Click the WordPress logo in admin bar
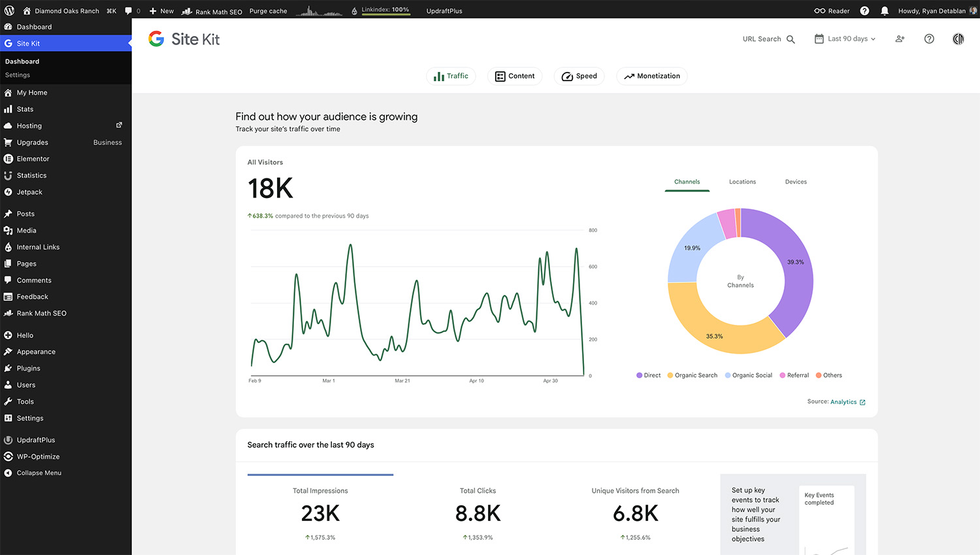The height and width of the screenshot is (555, 980). point(9,10)
